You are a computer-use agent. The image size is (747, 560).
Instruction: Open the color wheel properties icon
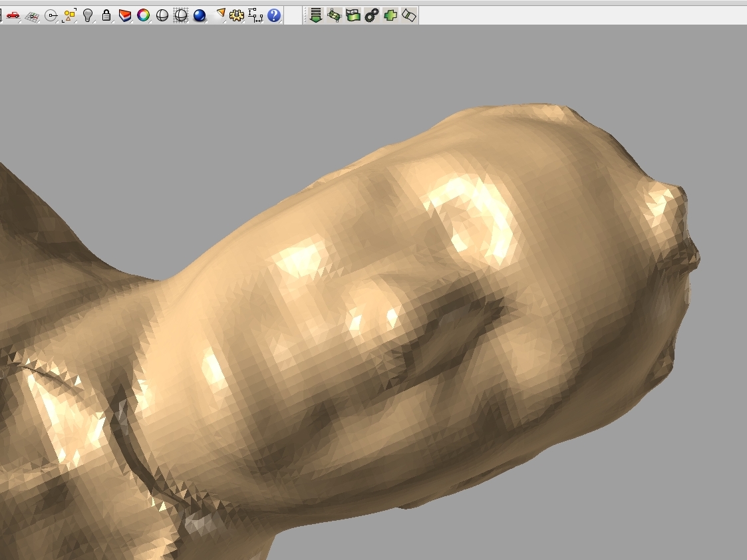click(x=144, y=15)
